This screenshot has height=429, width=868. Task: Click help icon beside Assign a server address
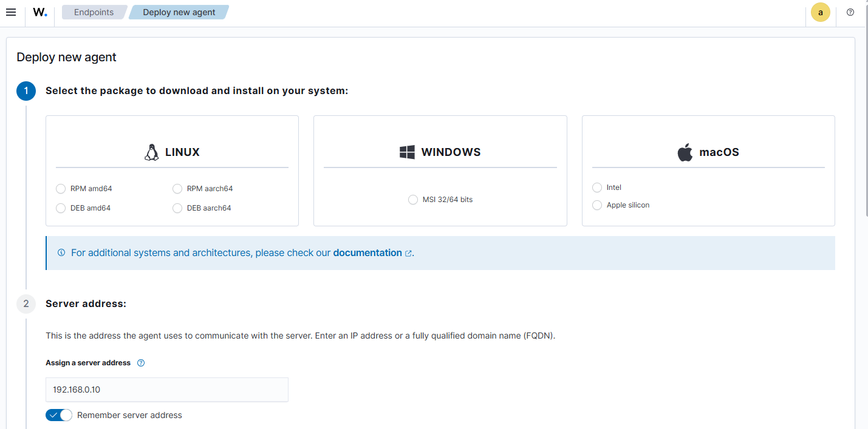141,363
